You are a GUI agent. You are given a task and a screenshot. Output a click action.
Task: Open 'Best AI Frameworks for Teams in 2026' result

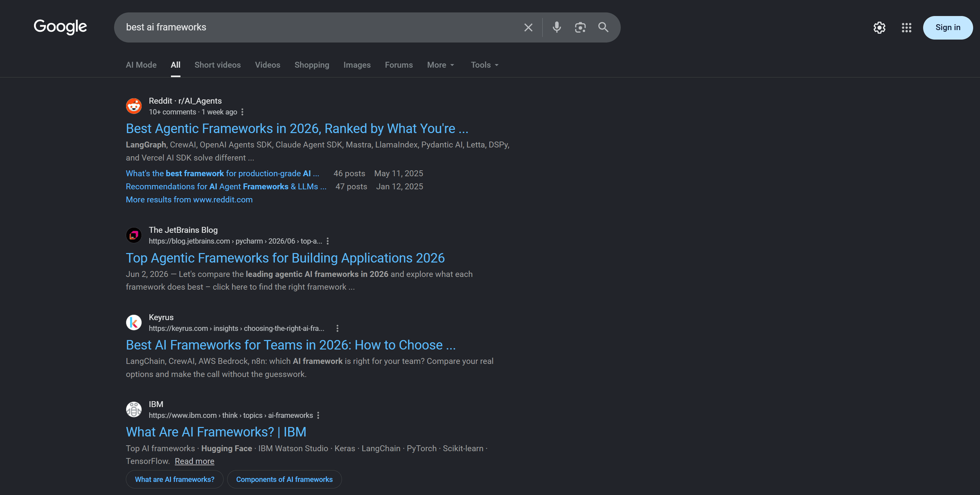pos(291,345)
